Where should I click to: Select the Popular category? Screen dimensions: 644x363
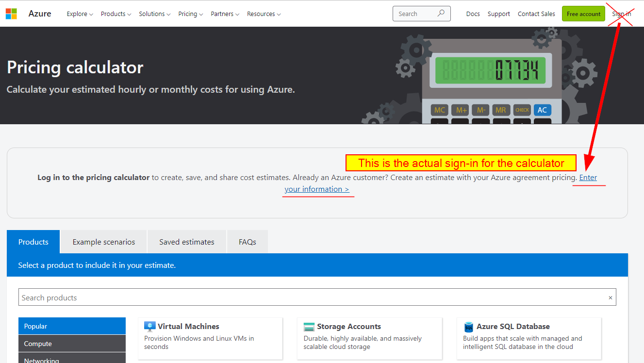coord(72,326)
